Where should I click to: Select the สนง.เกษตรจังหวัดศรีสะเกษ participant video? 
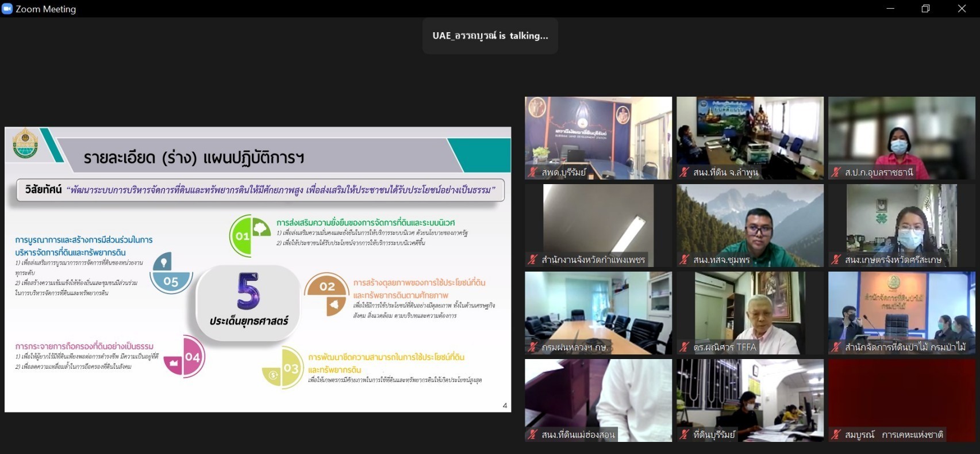click(901, 222)
